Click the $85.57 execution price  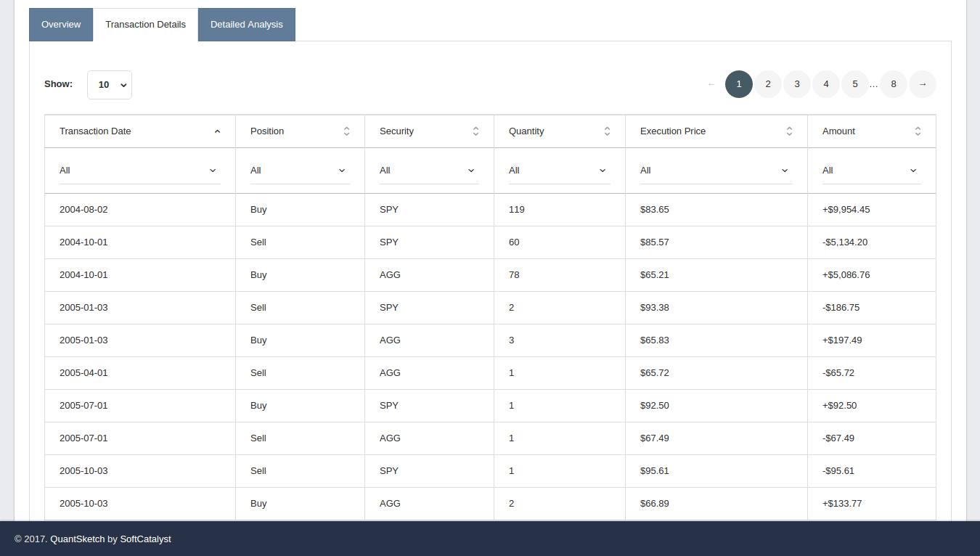(655, 242)
